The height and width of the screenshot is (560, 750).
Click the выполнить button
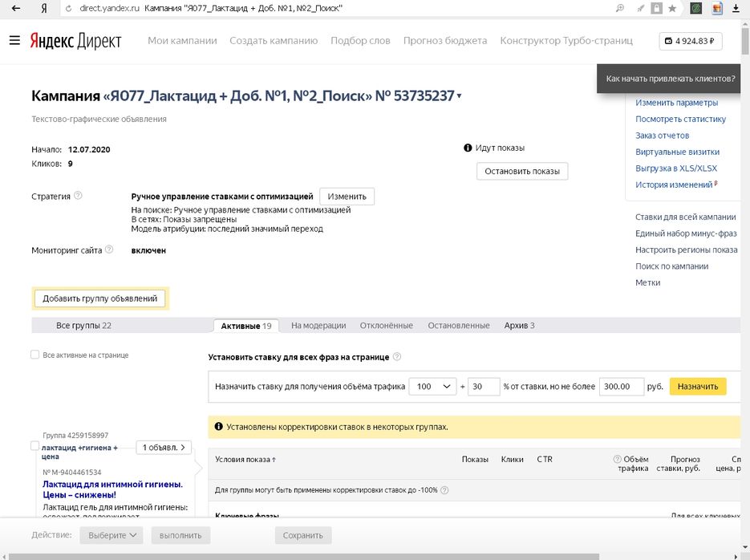pyautogui.click(x=180, y=536)
